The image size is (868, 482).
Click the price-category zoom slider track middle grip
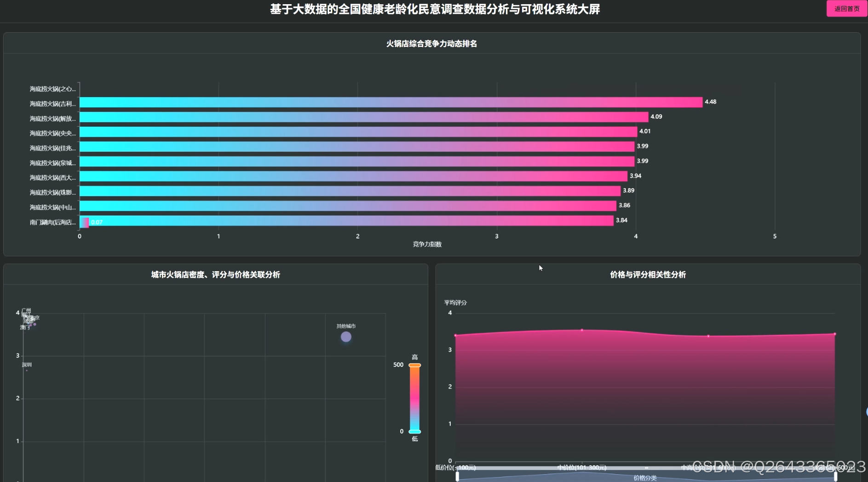pyautogui.click(x=646, y=468)
